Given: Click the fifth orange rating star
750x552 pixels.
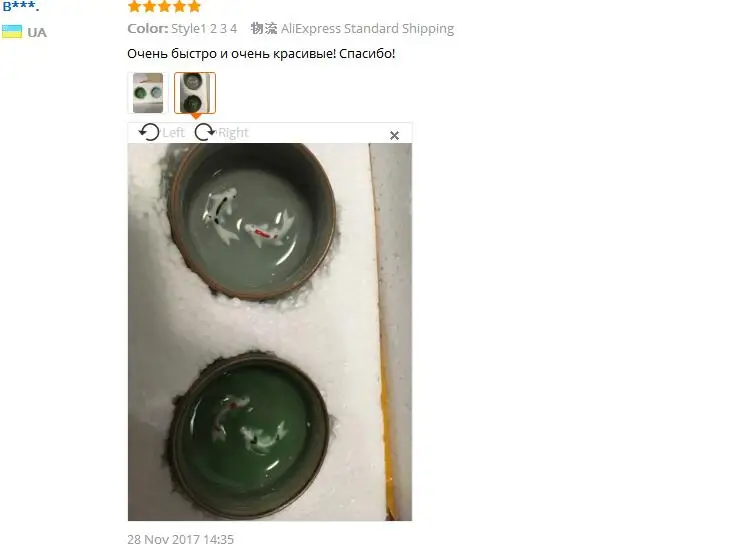Looking at the screenshot, I should 194,6.
